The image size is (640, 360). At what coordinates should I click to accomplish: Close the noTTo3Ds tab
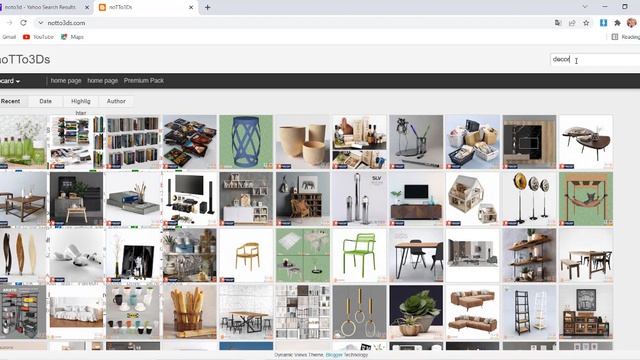tap(191, 7)
